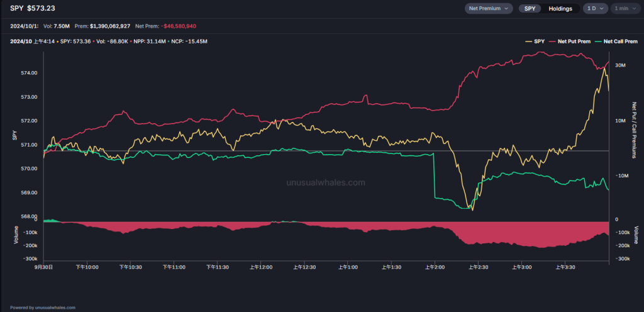Screen dimensions: 644x312
Task: Toggle SPY series in chart legend
Action: coord(539,42)
